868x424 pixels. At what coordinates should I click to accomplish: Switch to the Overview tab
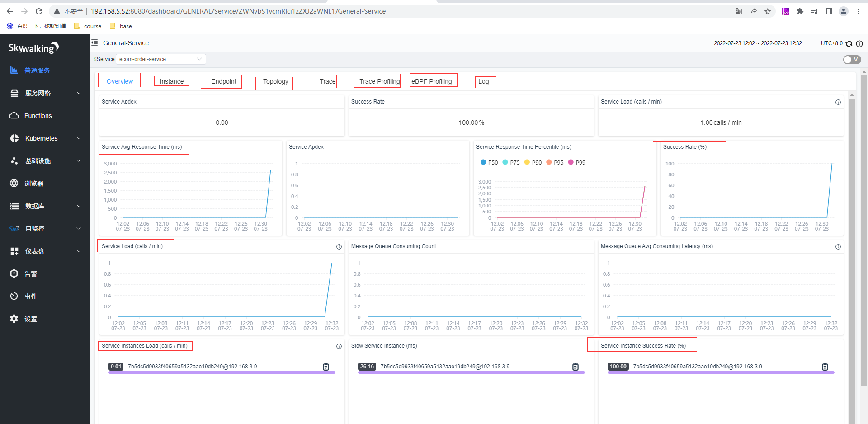click(x=120, y=81)
